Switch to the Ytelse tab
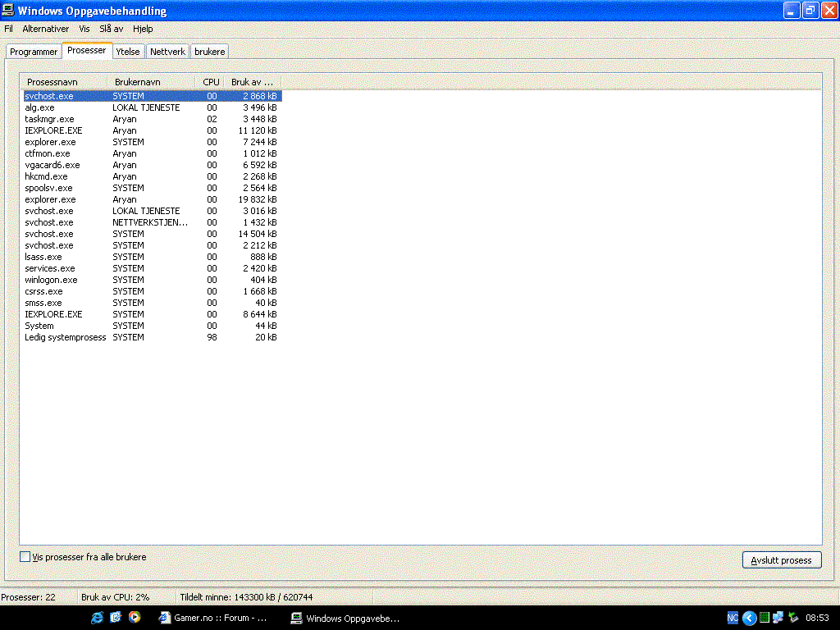 (127, 52)
